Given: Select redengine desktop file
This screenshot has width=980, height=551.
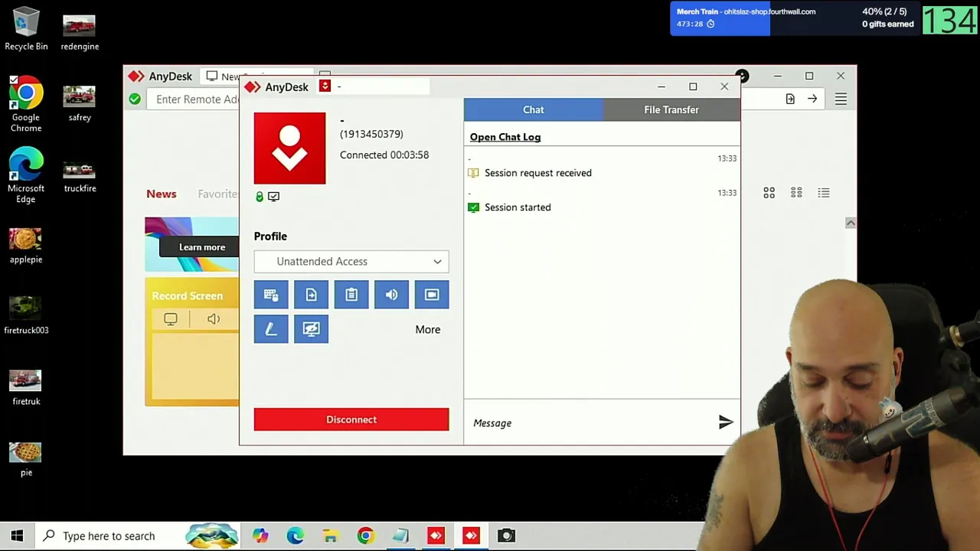Looking at the screenshot, I should pyautogui.click(x=80, y=33).
